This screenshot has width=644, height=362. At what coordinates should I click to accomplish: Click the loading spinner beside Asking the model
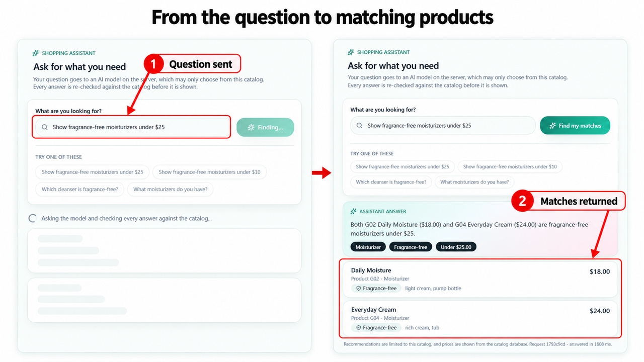tap(32, 219)
